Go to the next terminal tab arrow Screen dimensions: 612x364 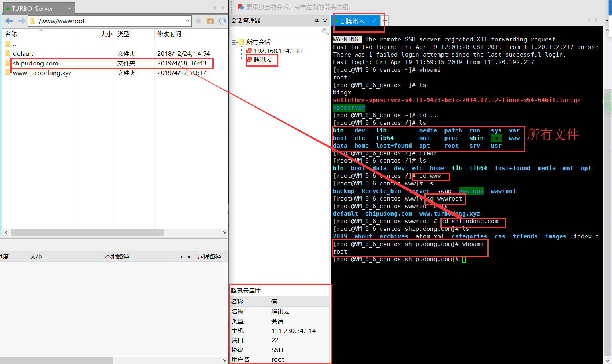[x=596, y=20]
